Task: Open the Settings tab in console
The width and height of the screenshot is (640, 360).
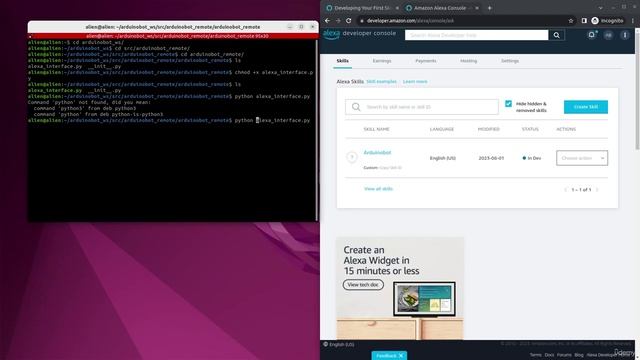Action: pyautogui.click(x=510, y=61)
